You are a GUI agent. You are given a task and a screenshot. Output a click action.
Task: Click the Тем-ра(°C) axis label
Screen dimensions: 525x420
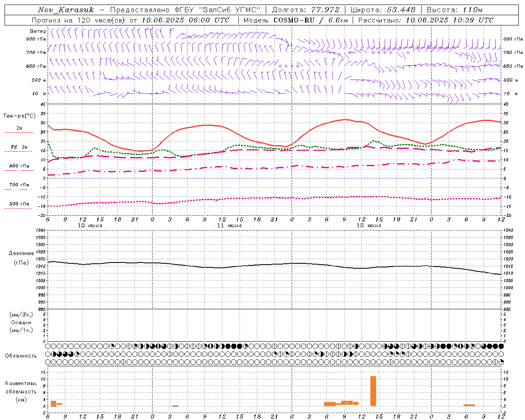(x=19, y=116)
